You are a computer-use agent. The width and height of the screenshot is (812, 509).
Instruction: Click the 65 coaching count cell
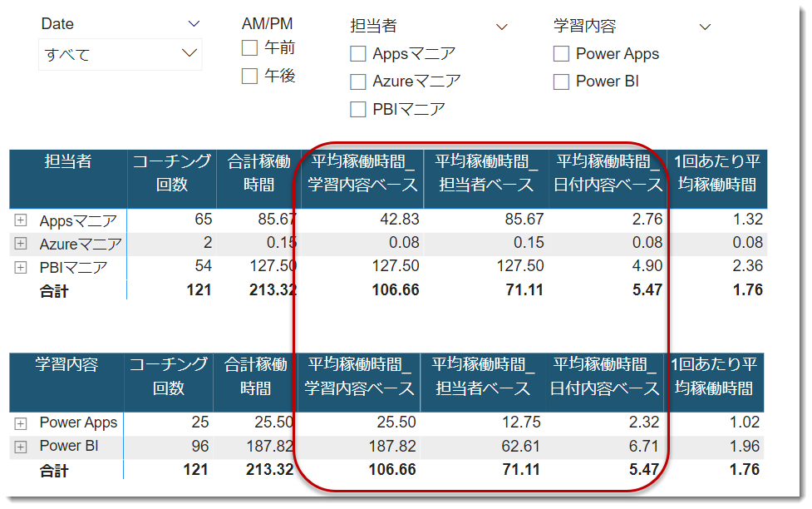204,220
